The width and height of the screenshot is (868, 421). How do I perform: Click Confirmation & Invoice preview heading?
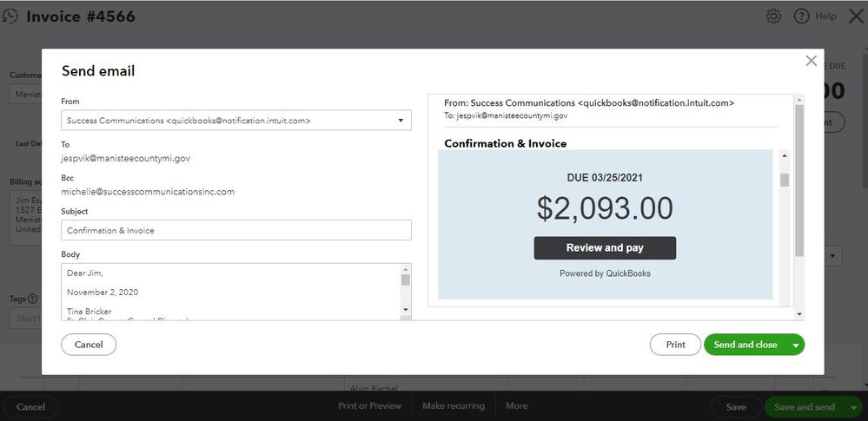506,144
